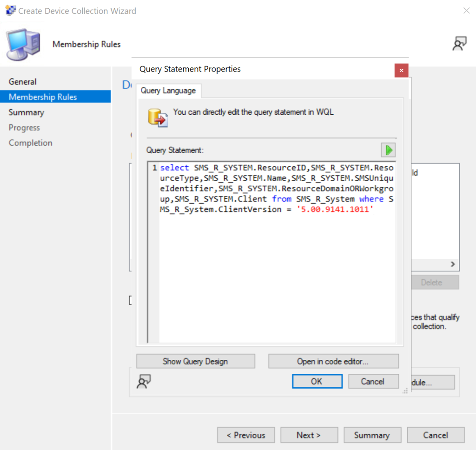Select Membership Rules in the wizard sidebar
The width and height of the screenshot is (476, 450).
point(55,97)
